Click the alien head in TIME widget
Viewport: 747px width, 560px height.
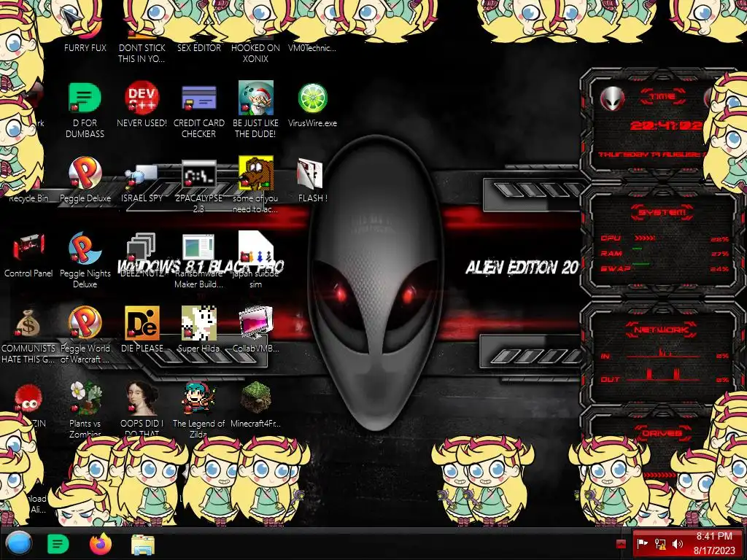(612, 99)
